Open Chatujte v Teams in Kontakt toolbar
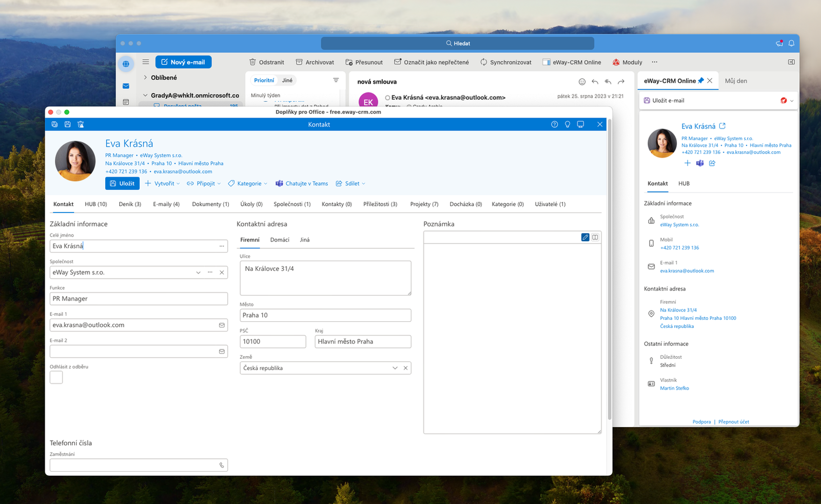The height and width of the screenshot is (504, 821). (x=302, y=183)
